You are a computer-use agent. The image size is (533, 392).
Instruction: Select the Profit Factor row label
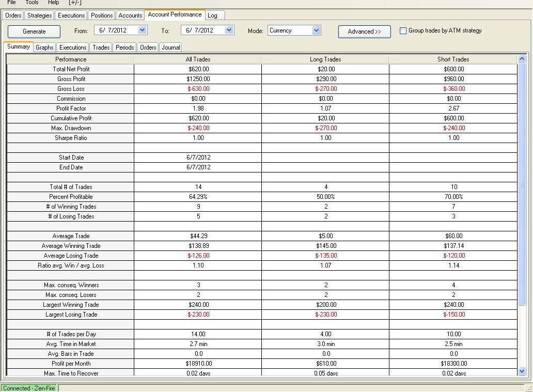click(71, 108)
